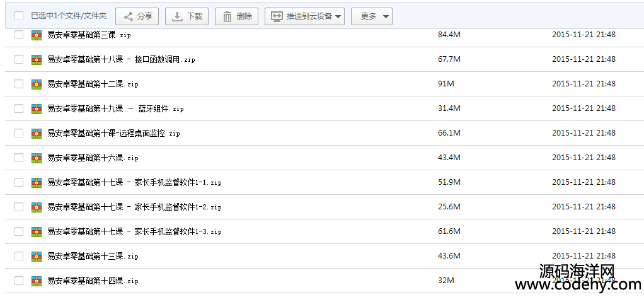Click the file icon beside 第十四课.zip
The height and width of the screenshot is (297, 644).
(x=37, y=281)
